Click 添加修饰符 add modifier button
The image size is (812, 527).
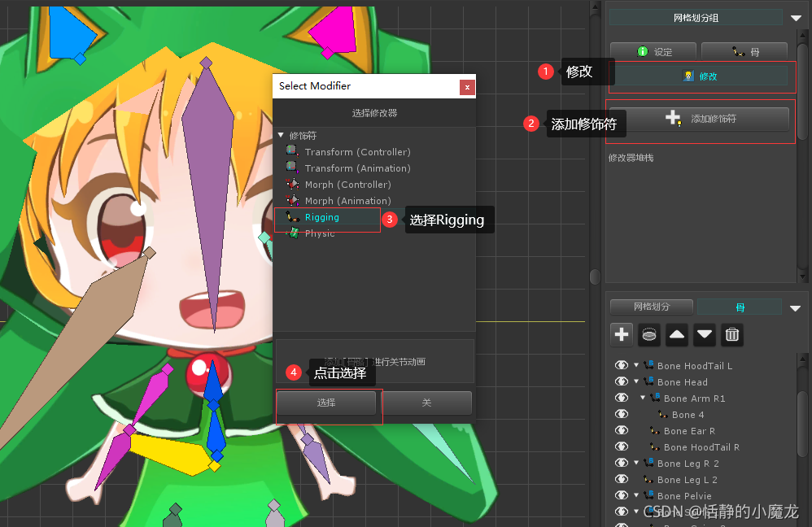(700, 119)
